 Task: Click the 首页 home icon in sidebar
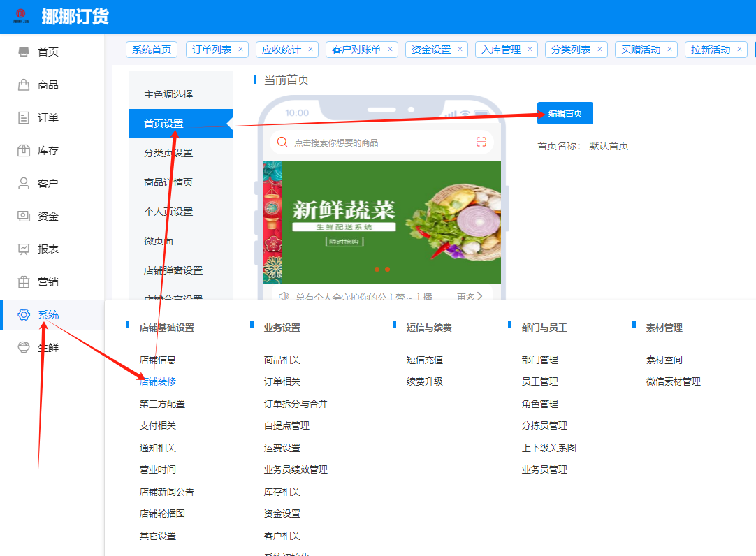click(x=24, y=52)
